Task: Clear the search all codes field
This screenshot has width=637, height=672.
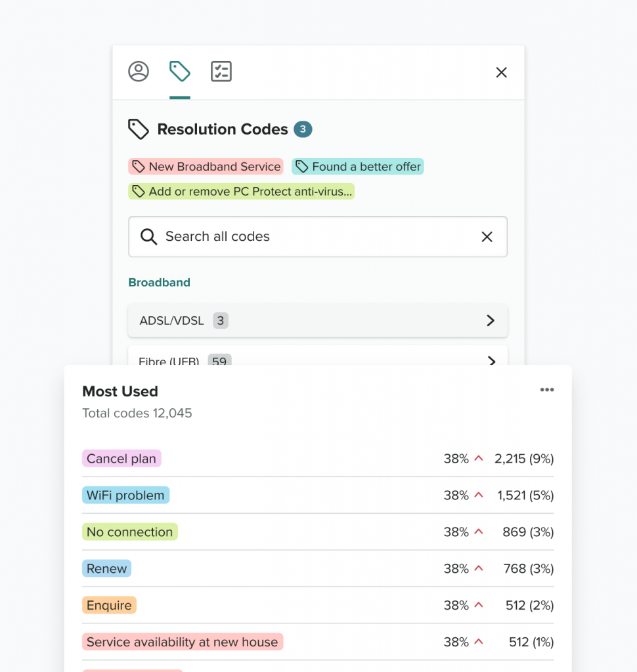Action: [x=487, y=237]
